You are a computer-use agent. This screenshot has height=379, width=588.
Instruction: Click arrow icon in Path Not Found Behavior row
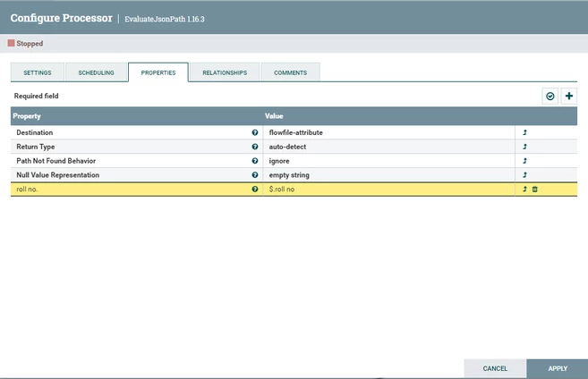525,161
